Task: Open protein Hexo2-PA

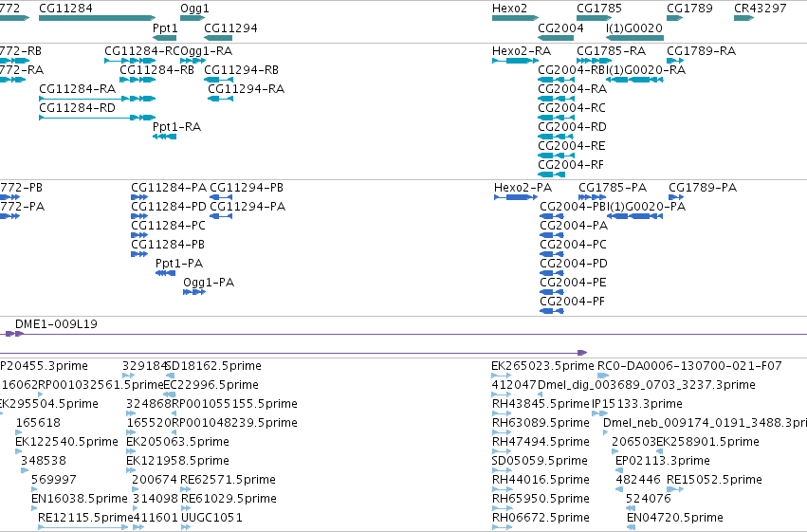Action: point(523,188)
